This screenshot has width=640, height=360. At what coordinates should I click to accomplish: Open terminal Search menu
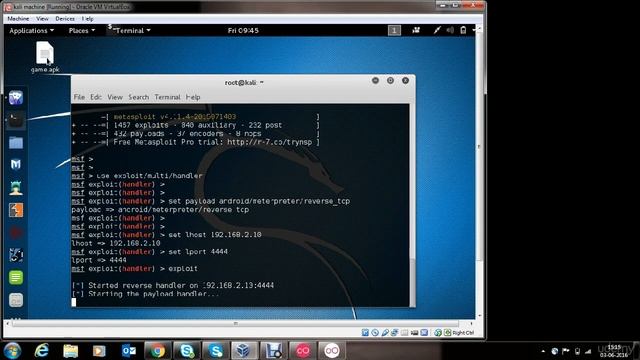click(138, 97)
